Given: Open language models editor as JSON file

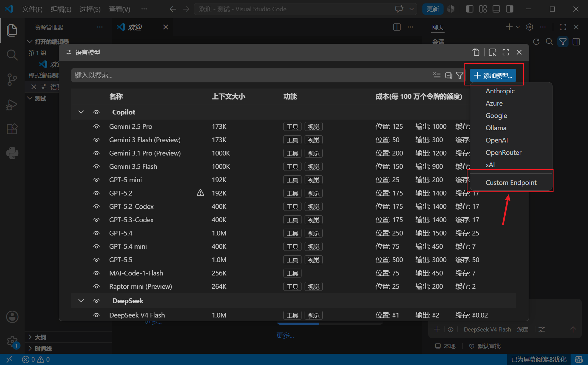Looking at the screenshot, I should click(x=476, y=52).
